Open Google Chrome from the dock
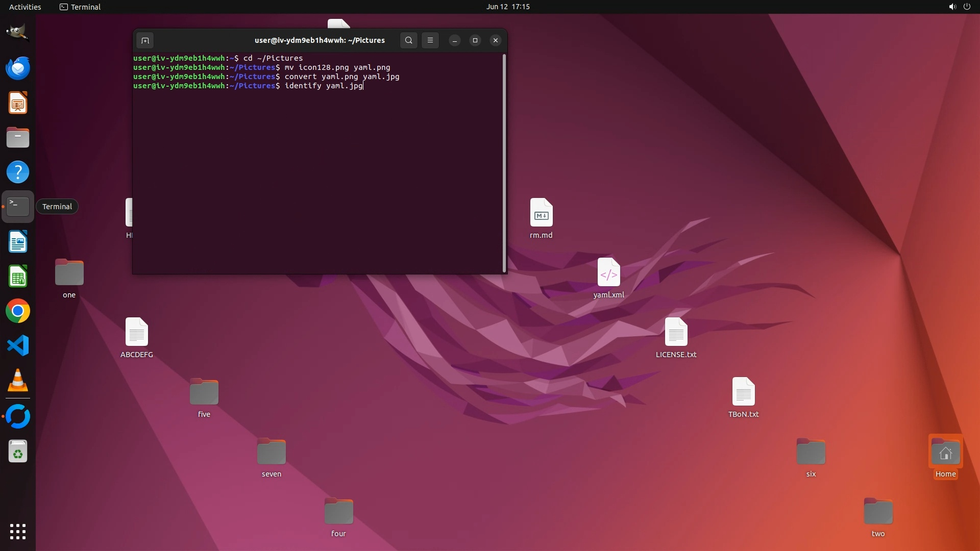 [17, 311]
